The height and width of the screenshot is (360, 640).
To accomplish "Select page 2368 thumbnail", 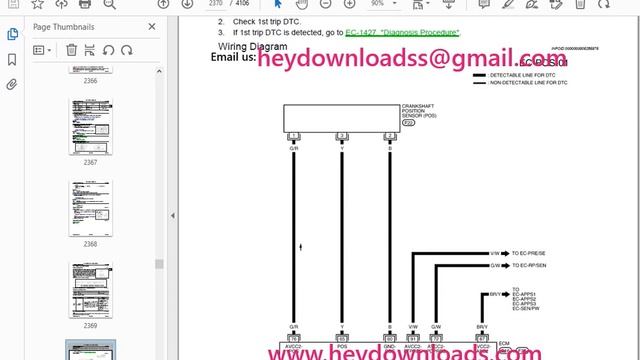I will pyautogui.click(x=91, y=209).
